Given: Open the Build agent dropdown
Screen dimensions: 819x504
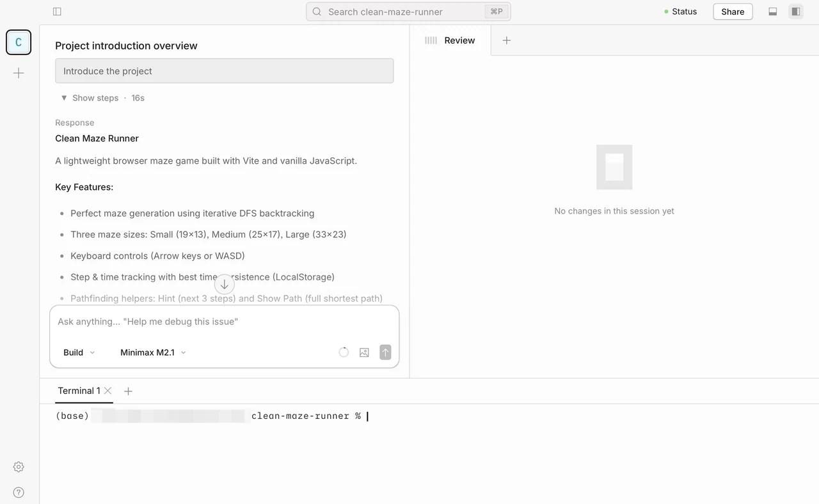Looking at the screenshot, I should pos(79,352).
